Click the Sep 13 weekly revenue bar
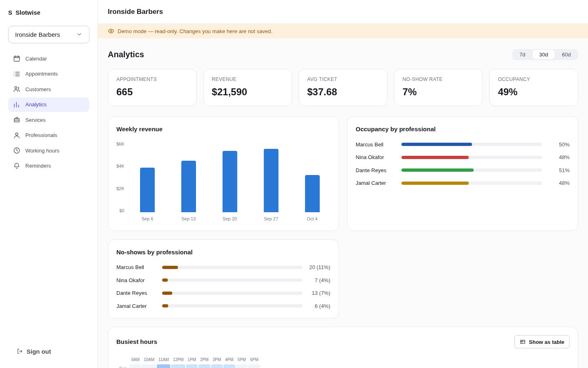Screen dimensions: 588x368 [189, 186]
